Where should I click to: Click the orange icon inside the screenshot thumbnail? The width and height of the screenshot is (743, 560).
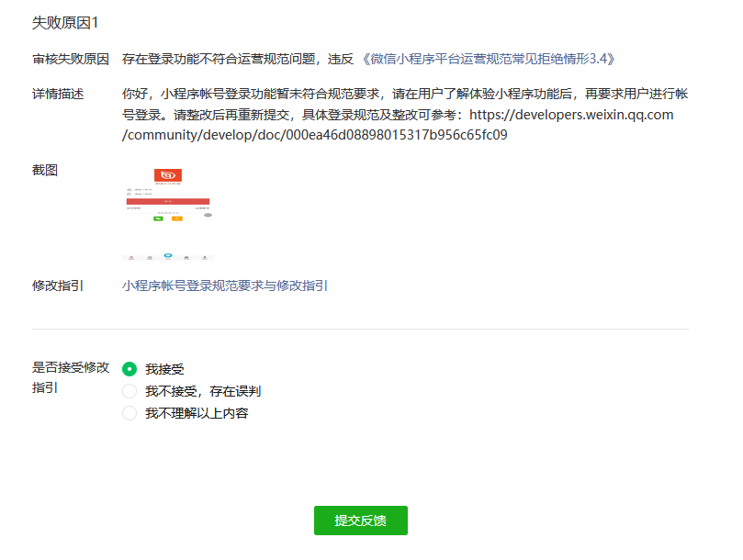pos(177,218)
